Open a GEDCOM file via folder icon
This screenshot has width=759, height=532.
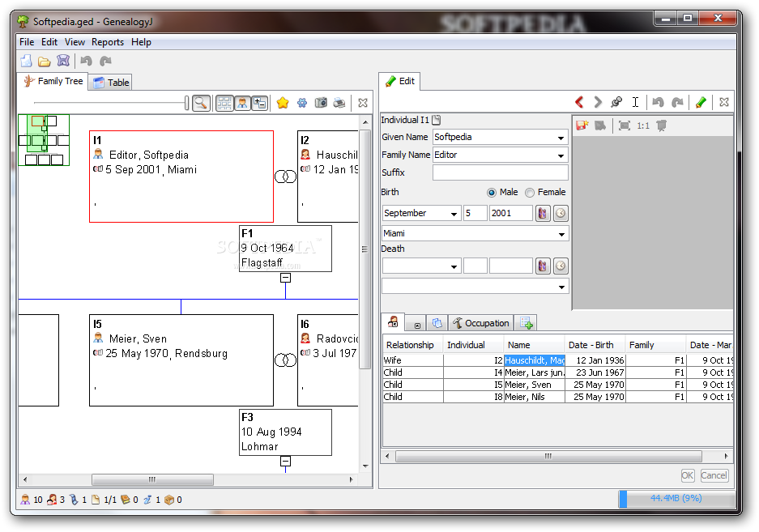pos(45,62)
